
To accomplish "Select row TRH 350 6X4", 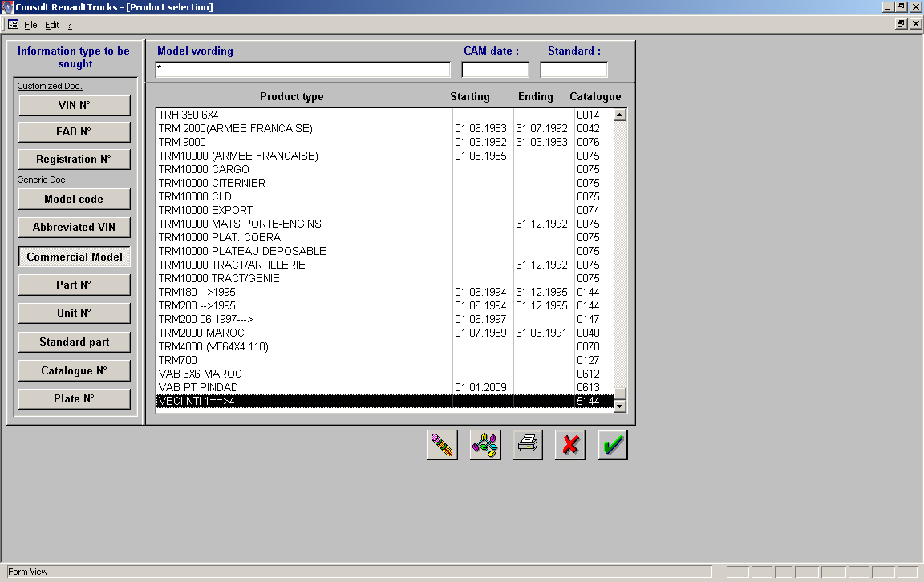I will tap(385, 115).
